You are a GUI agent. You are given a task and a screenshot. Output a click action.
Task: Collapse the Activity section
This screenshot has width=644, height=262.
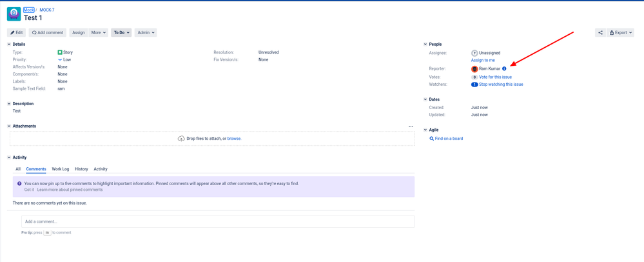pyautogui.click(x=9, y=157)
